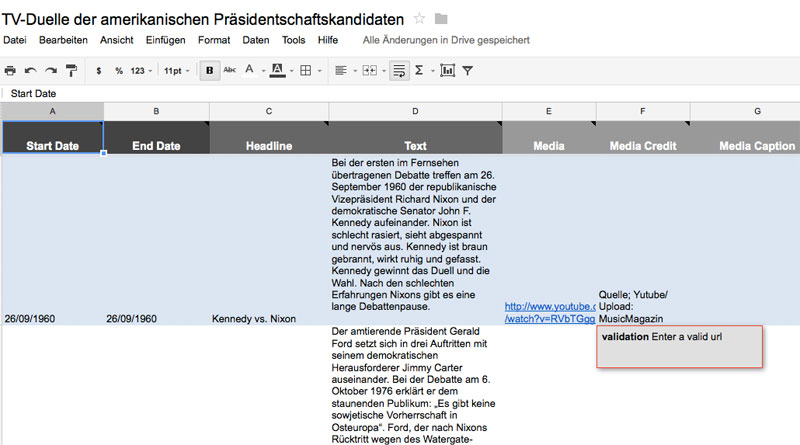Select the Media header cell
800x445 pixels.
548,137
